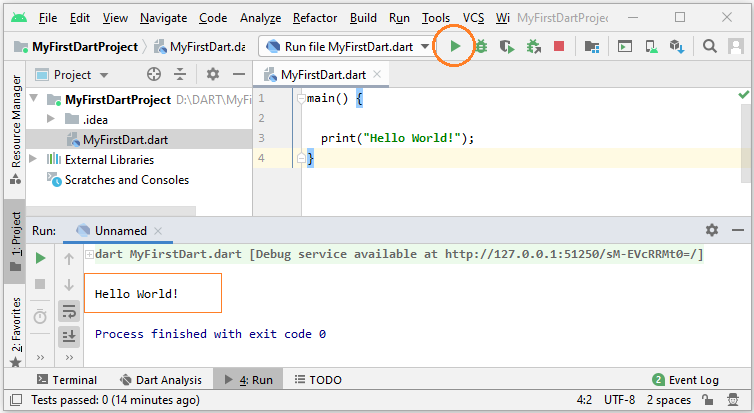Rerun program in Run panel
Viewport: 754px width, 413px height.
41,259
